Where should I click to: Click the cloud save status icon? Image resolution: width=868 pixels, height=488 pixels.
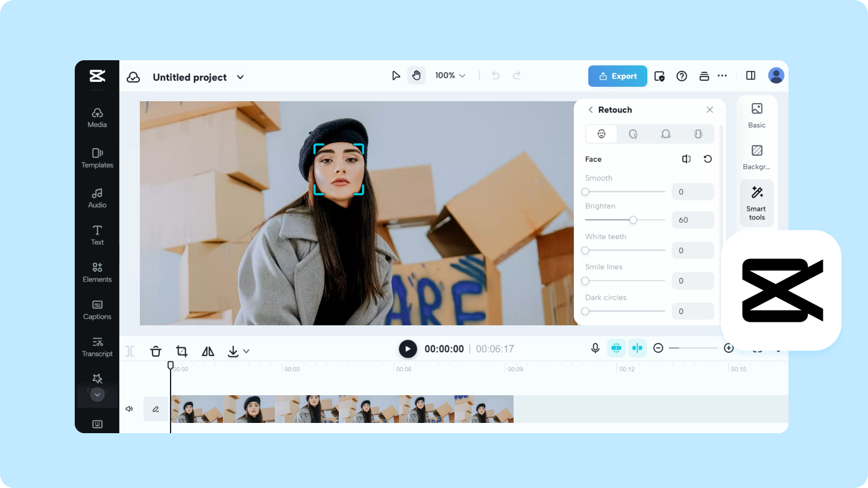133,77
